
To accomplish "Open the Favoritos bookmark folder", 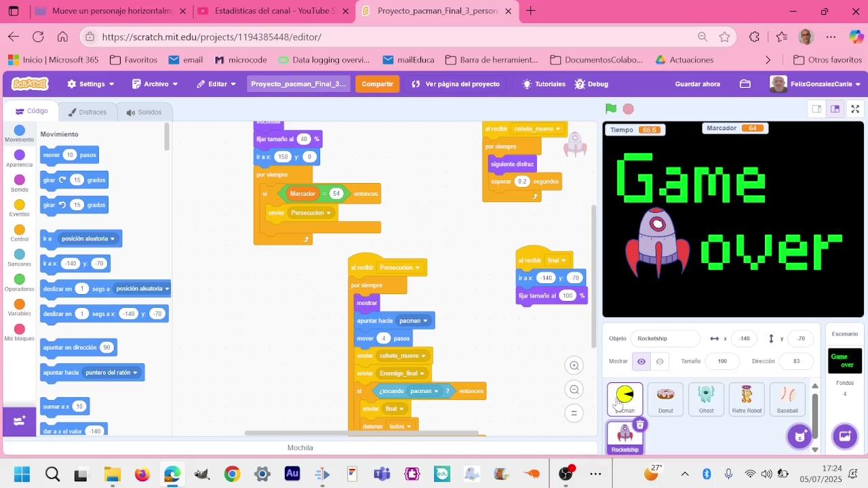I will [x=134, y=60].
